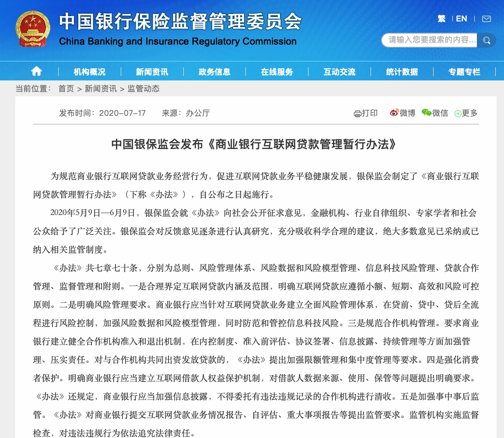Switch to traditional Chinese 繁
The width and height of the screenshot is (504, 438).
[441, 19]
